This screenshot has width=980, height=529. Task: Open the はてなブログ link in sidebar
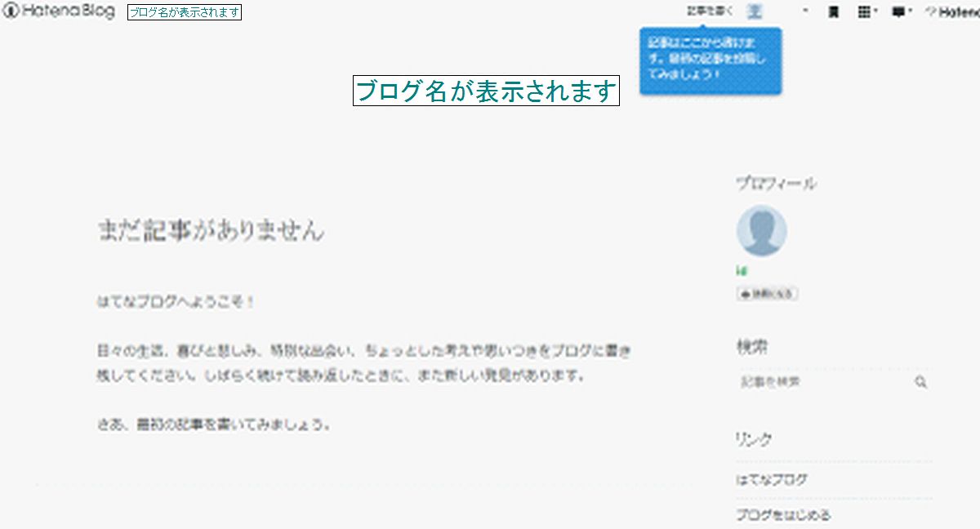point(770,478)
